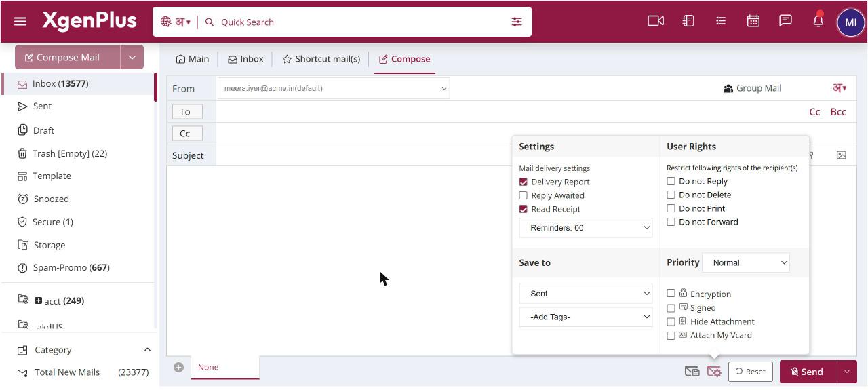Click the search magnifier icon

pyautogui.click(x=210, y=22)
